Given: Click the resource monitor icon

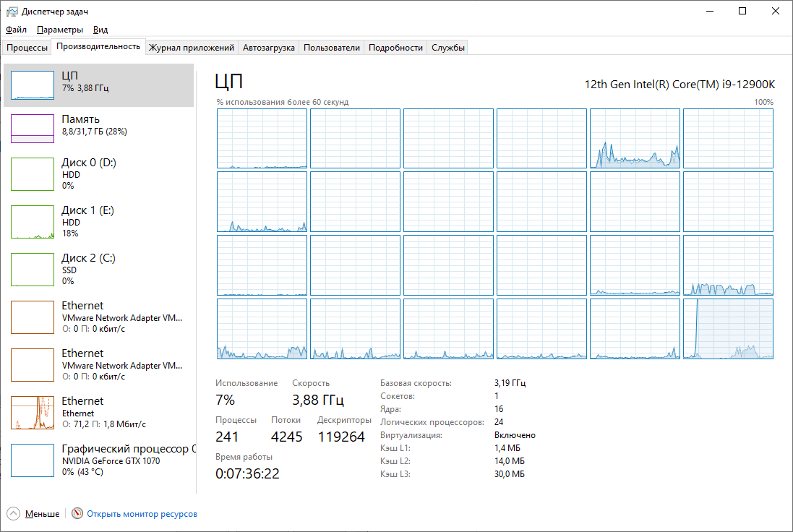Looking at the screenshot, I should click(77, 513).
